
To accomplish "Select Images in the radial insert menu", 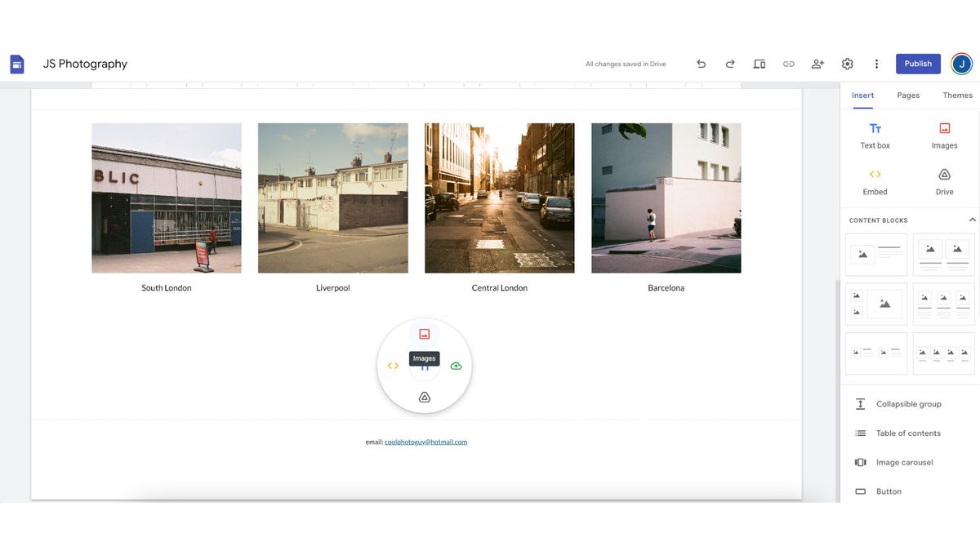I will [424, 333].
